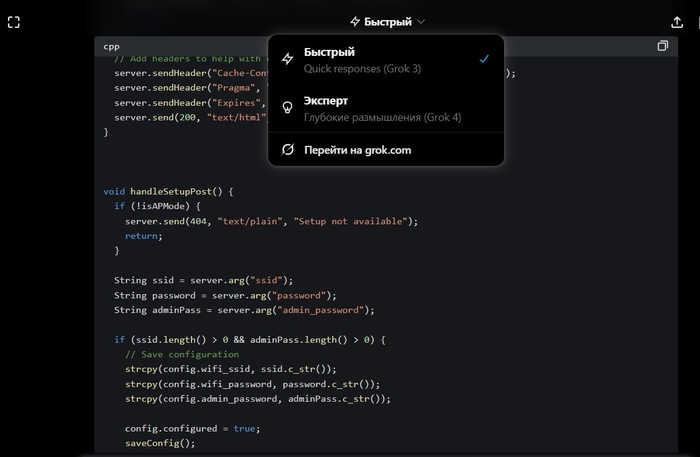Open the Перейти на grok.com link
The height and width of the screenshot is (457, 700).
click(357, 150)
